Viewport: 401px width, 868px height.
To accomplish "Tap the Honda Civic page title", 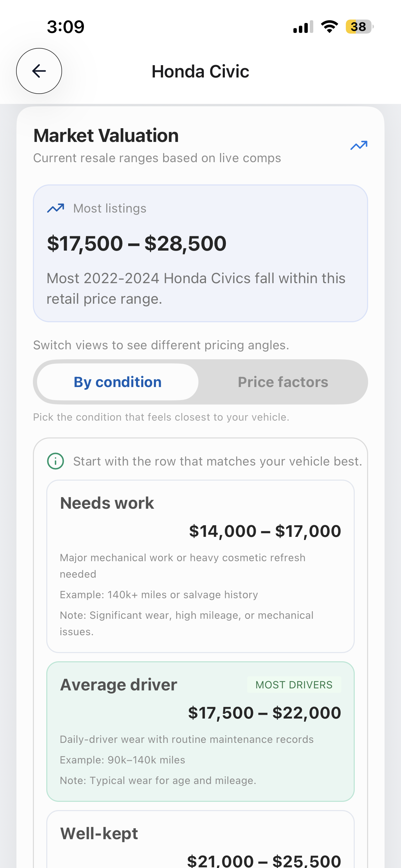I will pyautogui.click(x=200, y=72).
